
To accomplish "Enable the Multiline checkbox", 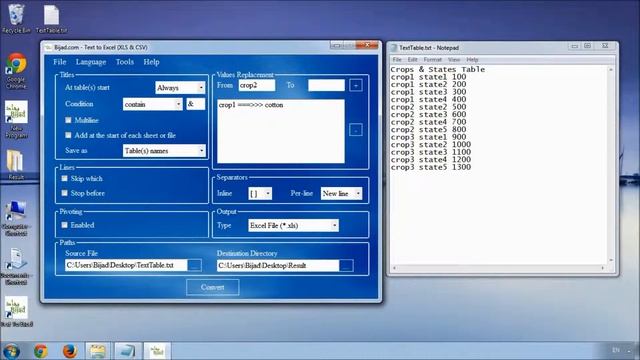I will click(68, 120).
